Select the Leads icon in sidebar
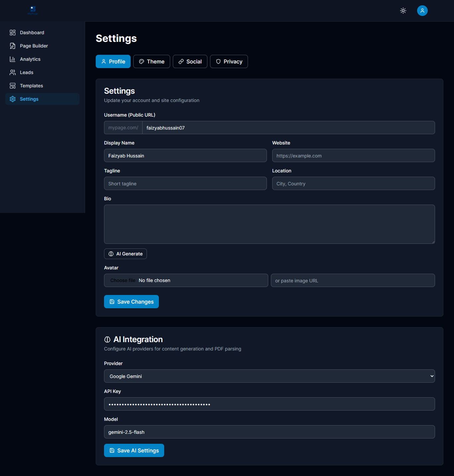Screen dimensions: 454x476 click(12, 72)
